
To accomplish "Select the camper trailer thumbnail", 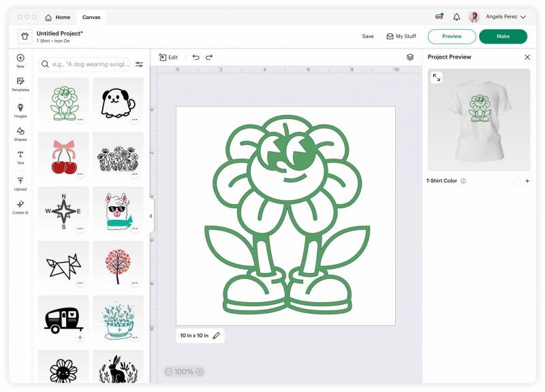I will point(63,319).
